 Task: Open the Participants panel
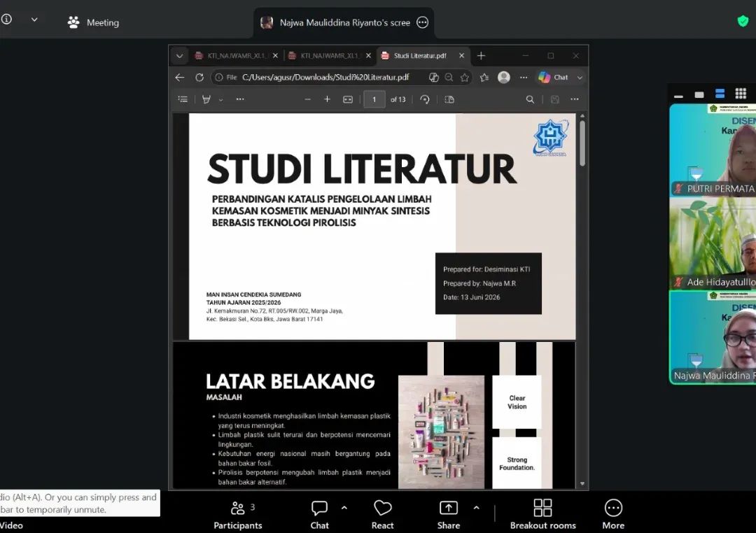coord(238,515)
